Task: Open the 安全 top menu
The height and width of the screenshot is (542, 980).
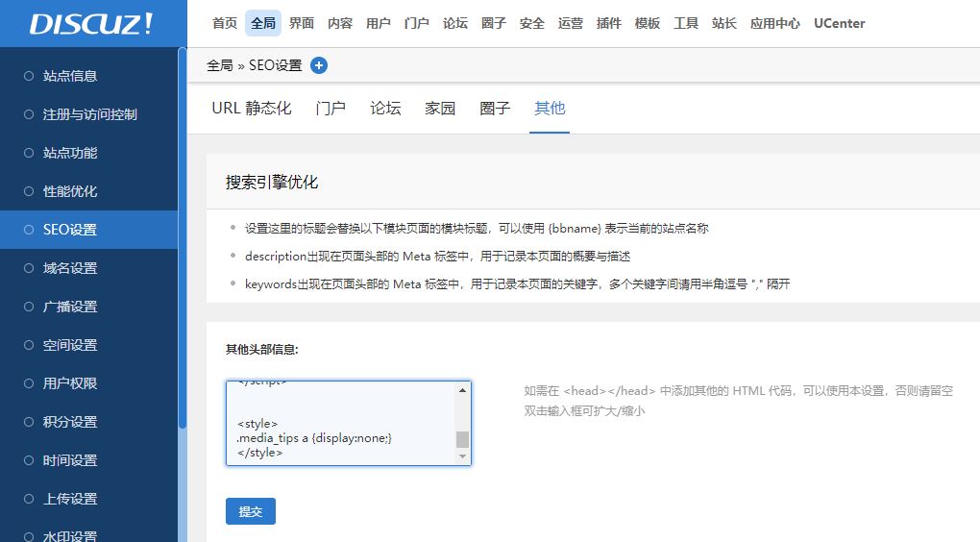Action: click(x=532, y=23)
